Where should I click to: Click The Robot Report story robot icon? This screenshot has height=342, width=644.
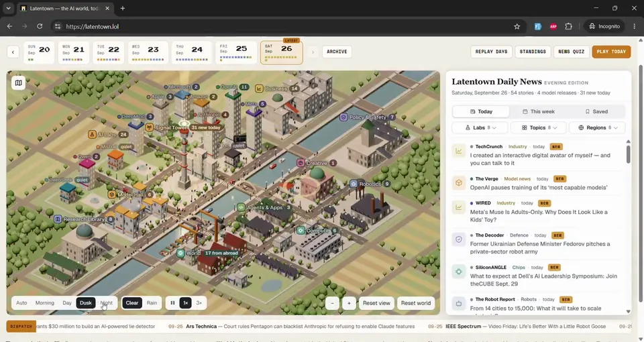(459, 303)
